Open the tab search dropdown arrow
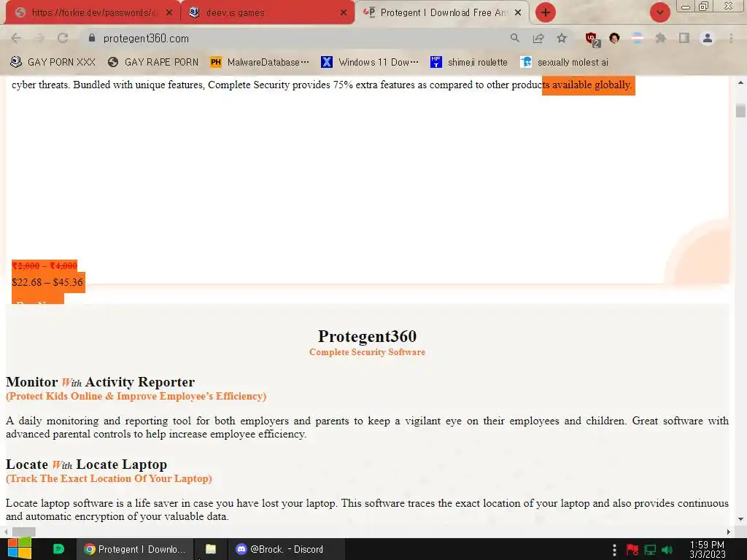 [x=659, y=12]
